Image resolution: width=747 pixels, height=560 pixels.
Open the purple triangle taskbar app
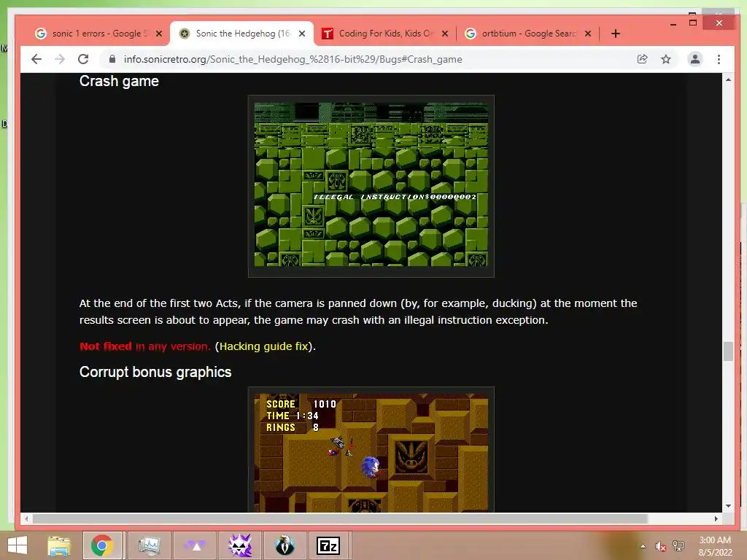pos(195,545)
